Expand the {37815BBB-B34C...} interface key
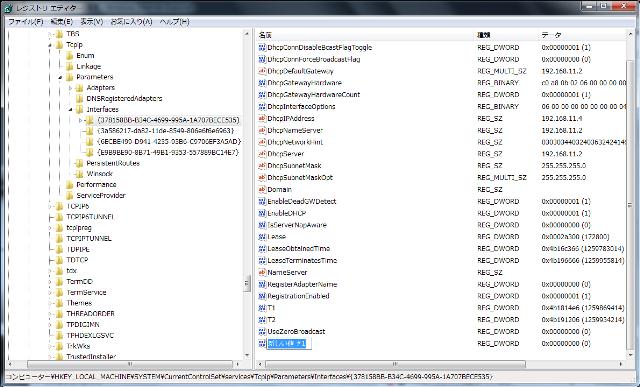The image size is (640, 387). coord(80,120)
